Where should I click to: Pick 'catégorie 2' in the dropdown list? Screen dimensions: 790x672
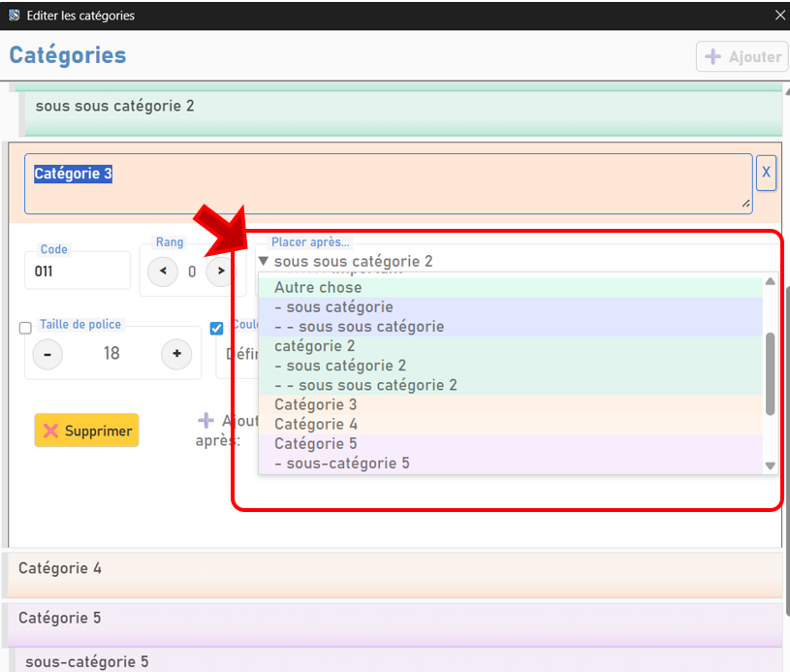tap(510, 346)
